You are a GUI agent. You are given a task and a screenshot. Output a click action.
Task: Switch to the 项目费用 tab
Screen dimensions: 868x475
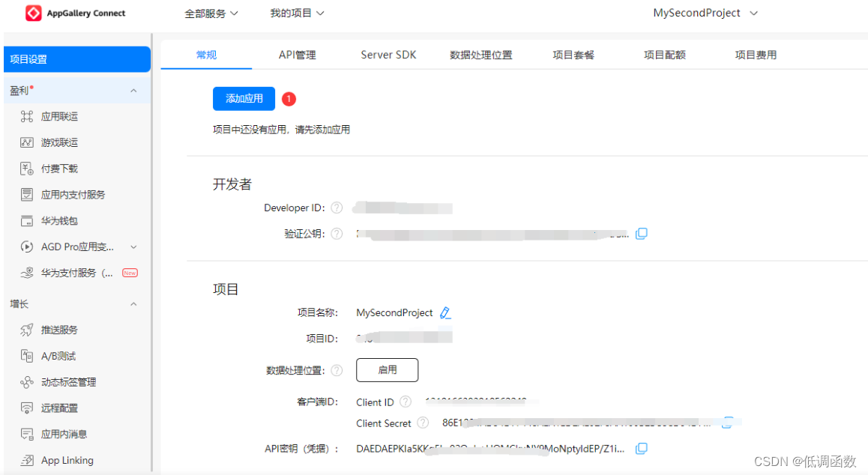[756, 55]
